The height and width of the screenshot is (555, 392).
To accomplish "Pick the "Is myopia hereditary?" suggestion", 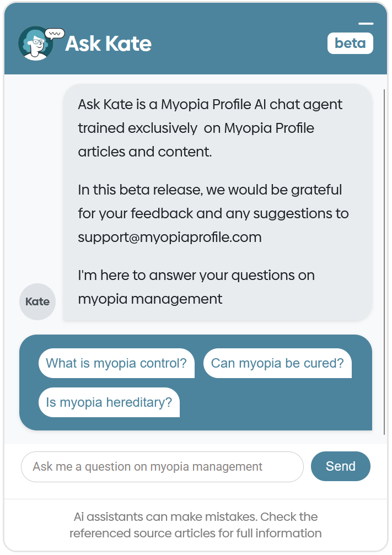I will [109, 402].
